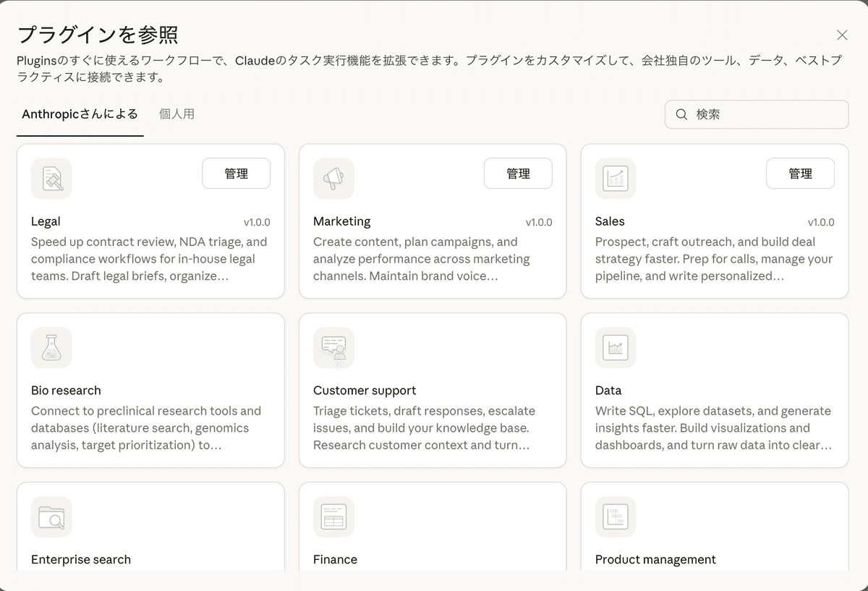Click the Sales chart icon

[x=616, y=179]
